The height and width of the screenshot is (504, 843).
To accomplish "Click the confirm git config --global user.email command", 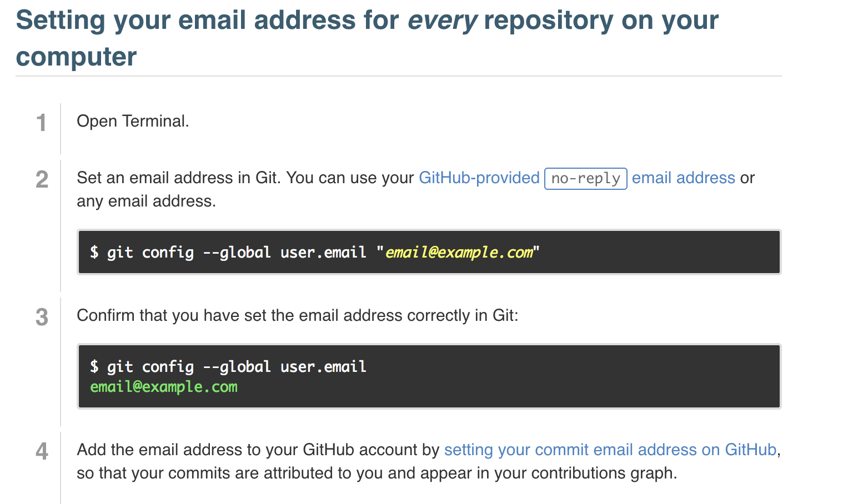I will tap(228, 367).
